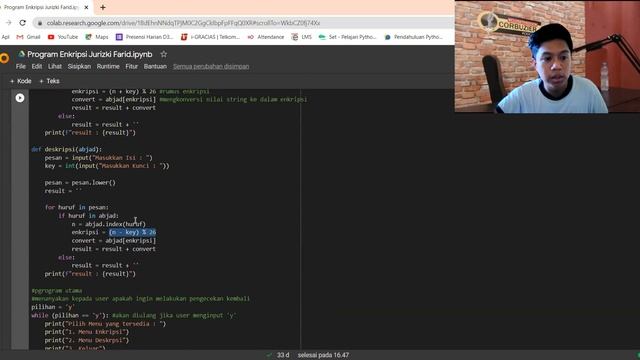
Task: Open the Presensi Harian bookmark
Action: [144, 37]
